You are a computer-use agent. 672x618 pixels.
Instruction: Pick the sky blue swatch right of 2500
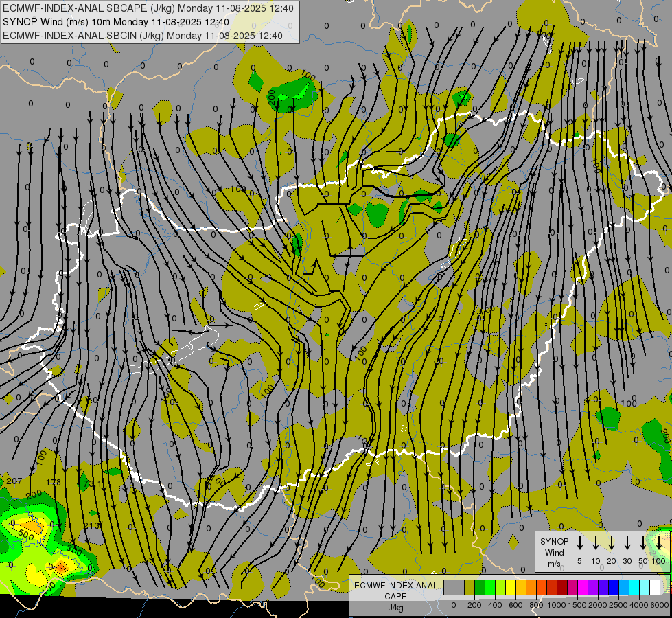pos(623,587)
